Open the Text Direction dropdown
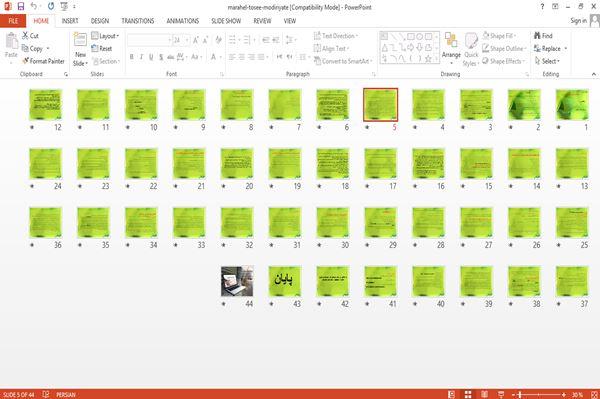Image resolution: width=600 pixels, height=399 pixels. [x=336, y=36]
